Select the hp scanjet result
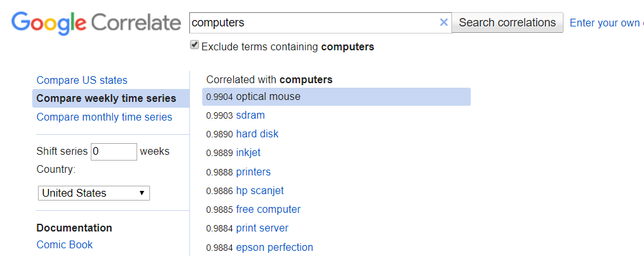Screen dimensions: 644x256 pyautogui.click(x=260, y=191)
